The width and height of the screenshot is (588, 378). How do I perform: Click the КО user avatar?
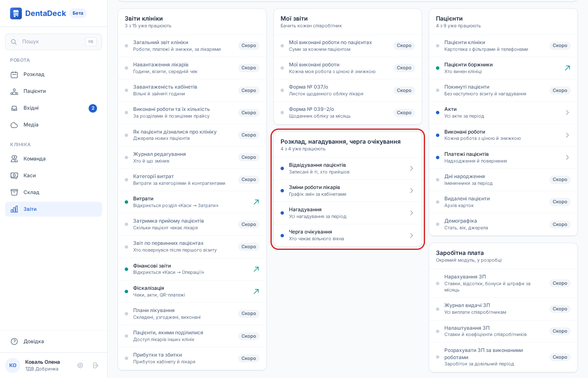click(x=13, y=365)
